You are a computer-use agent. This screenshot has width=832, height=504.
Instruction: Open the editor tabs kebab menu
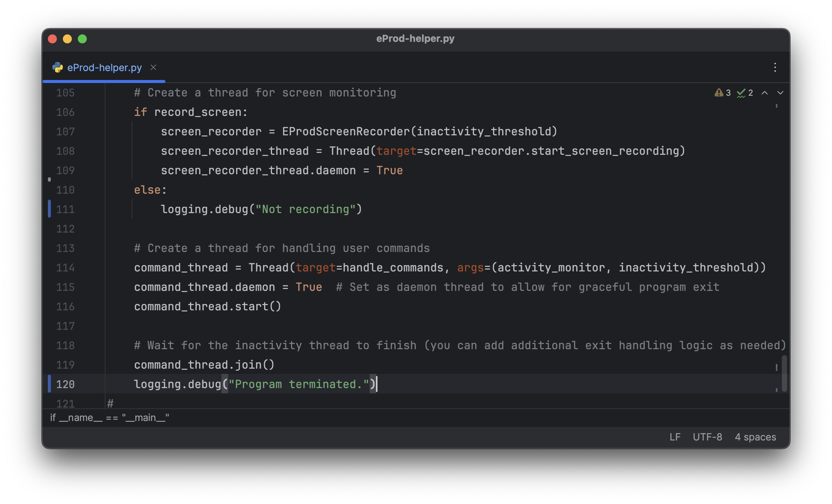pyautogui.click(x=775, y=67)
